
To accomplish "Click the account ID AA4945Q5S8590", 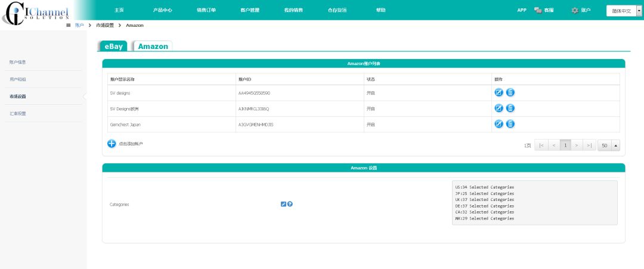I will point(254,93).
